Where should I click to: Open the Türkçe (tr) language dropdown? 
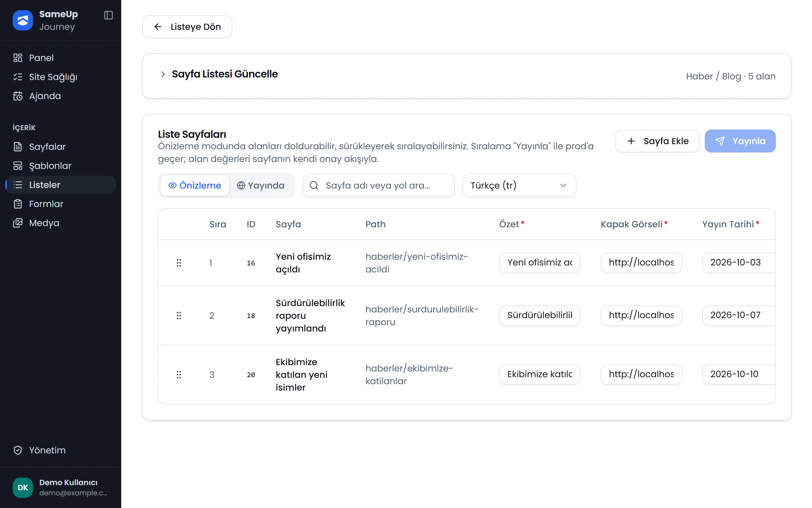[520, 185]
